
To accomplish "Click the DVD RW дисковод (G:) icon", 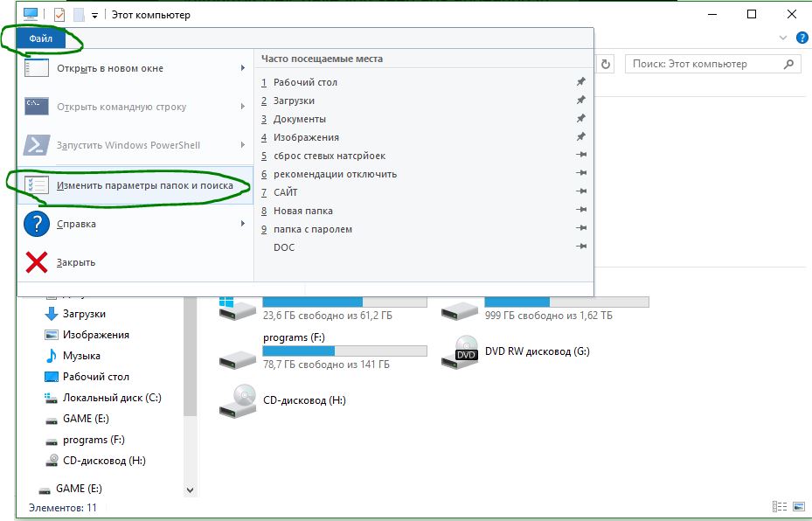I will point(460,352).
